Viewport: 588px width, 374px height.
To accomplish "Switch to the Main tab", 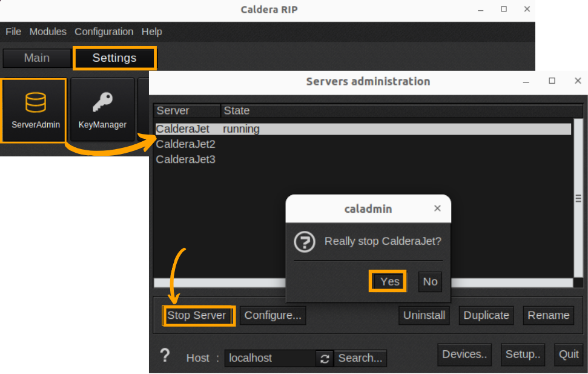I will point(36,58).
